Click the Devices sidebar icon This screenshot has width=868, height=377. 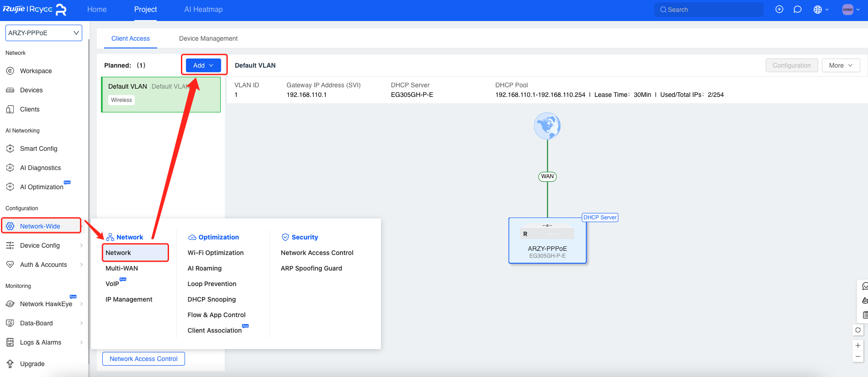(x=10, y=90)
